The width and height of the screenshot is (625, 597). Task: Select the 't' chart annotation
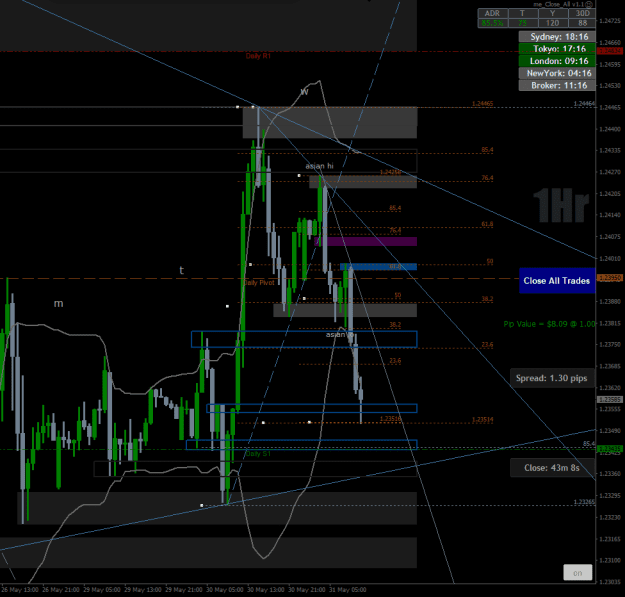[181, 271]
